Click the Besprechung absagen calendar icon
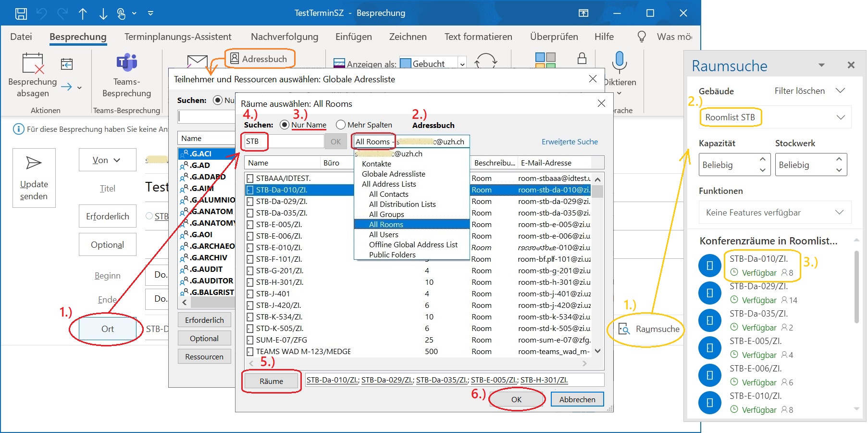Viewport: 868px width, 433px height. 33,64
